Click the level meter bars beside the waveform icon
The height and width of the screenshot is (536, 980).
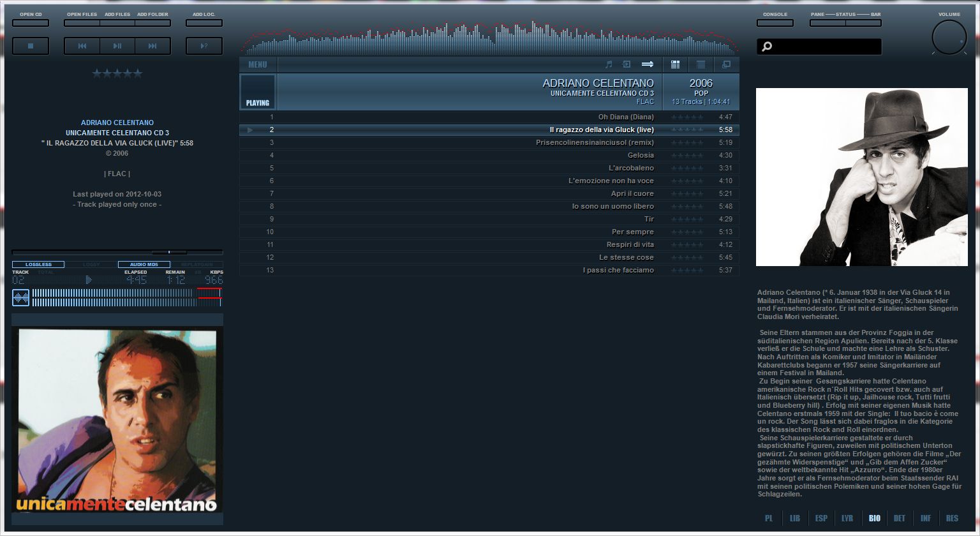click(127, 297)
